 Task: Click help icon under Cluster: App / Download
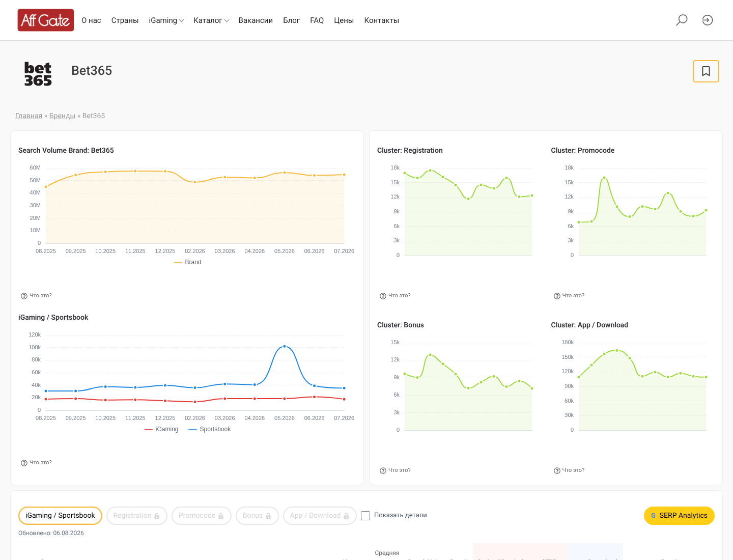coord(557,470)
